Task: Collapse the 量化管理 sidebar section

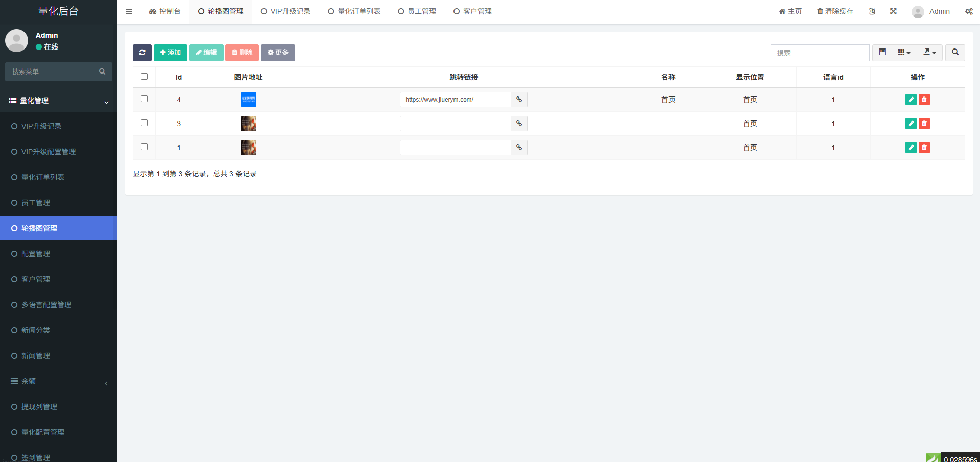Action: tap(59, 101)
